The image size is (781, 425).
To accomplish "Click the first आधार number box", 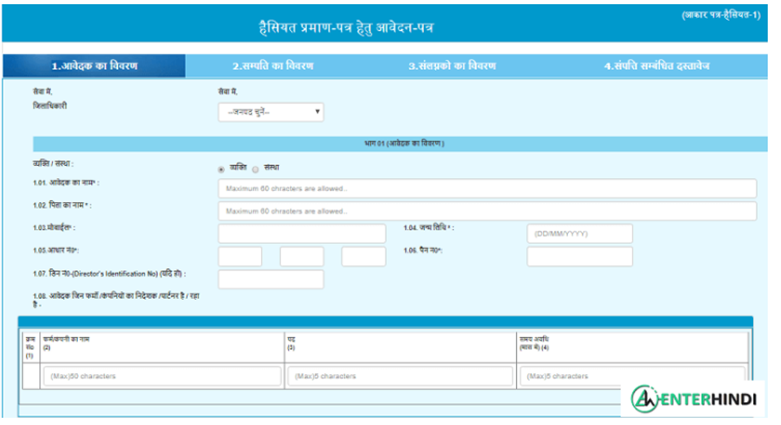I will [240, 257].
